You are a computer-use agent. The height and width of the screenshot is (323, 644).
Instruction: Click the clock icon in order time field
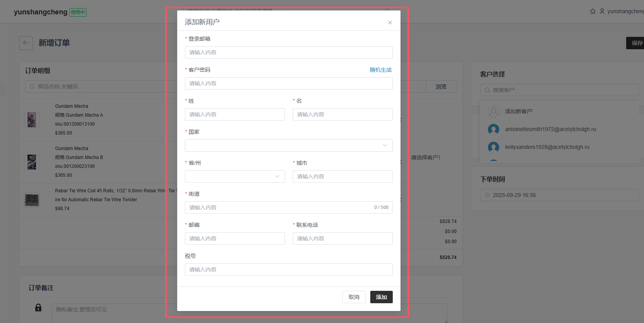(x=487, y=195)
